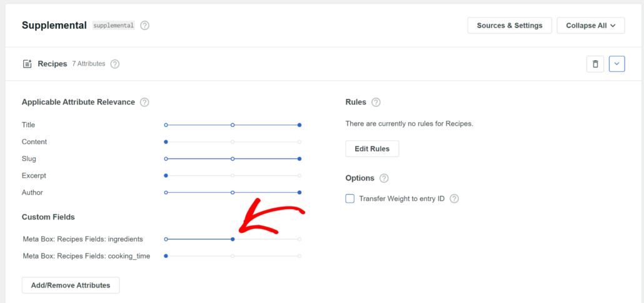
Task: Set cooking_time field slider to maximum point
Action: (299, 256)
